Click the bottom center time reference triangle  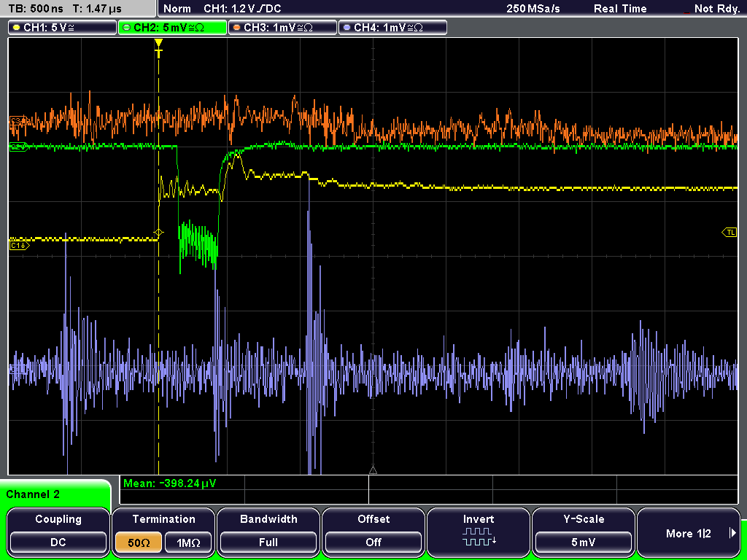coord(373,470)
